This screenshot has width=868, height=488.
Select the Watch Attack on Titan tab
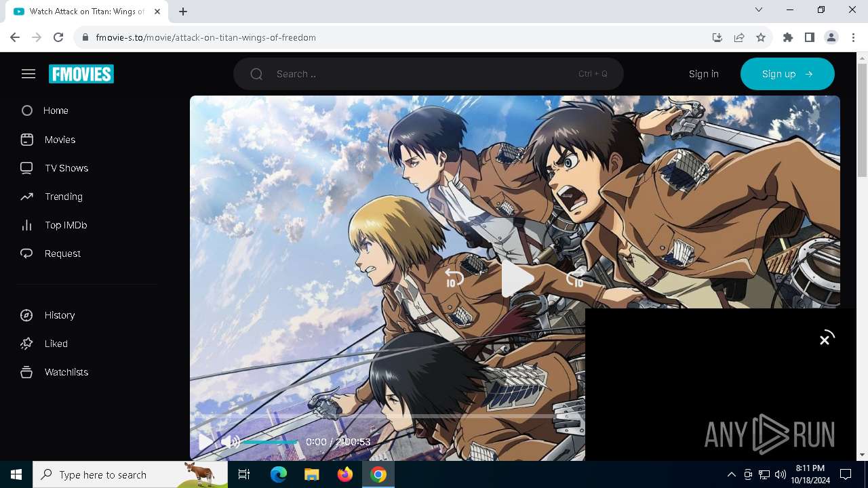click(87, 12)
